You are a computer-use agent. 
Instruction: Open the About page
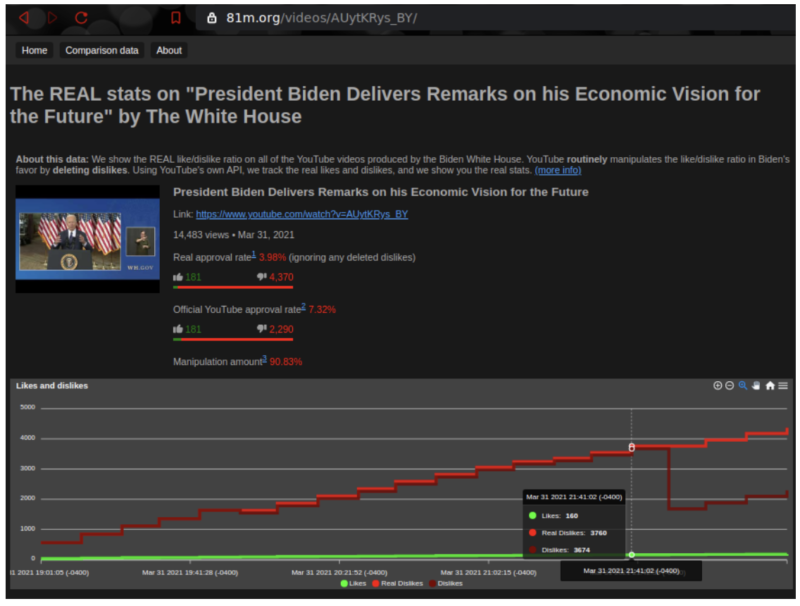(x=169, y=50)
